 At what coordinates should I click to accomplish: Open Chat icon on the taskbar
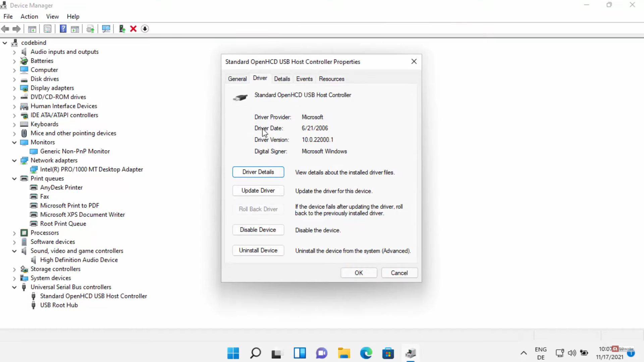coord(322,353)
